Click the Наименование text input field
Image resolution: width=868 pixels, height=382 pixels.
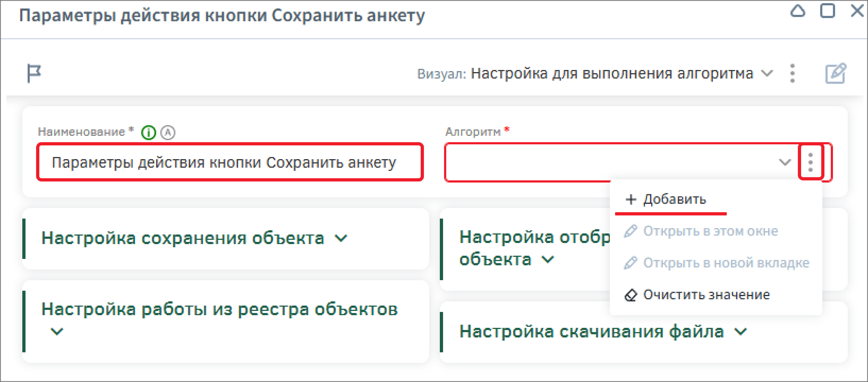pyautogui.click(x=229, y=162)
